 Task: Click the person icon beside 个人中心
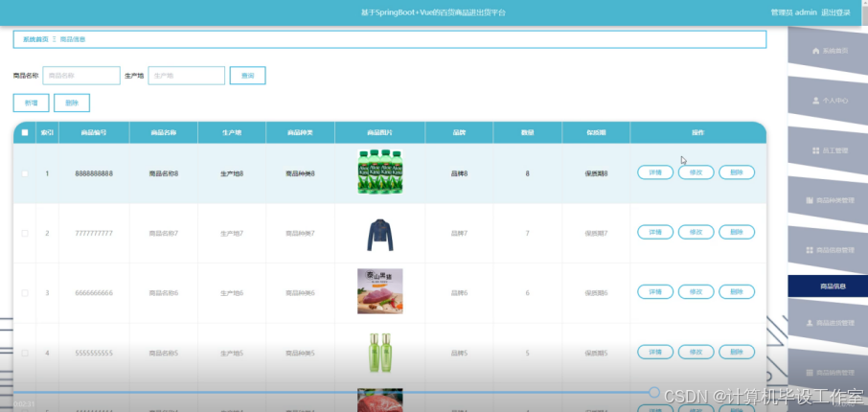pos(815,101)
